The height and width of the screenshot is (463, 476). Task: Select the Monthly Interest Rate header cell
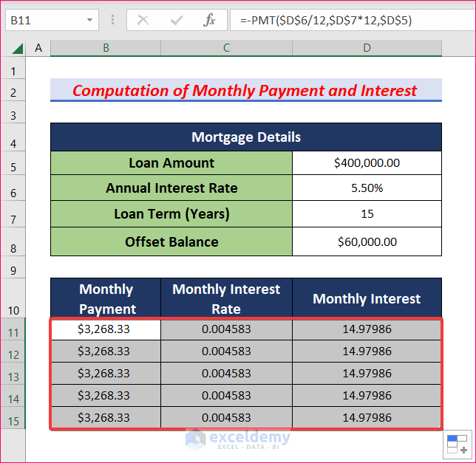coord(226,298)
